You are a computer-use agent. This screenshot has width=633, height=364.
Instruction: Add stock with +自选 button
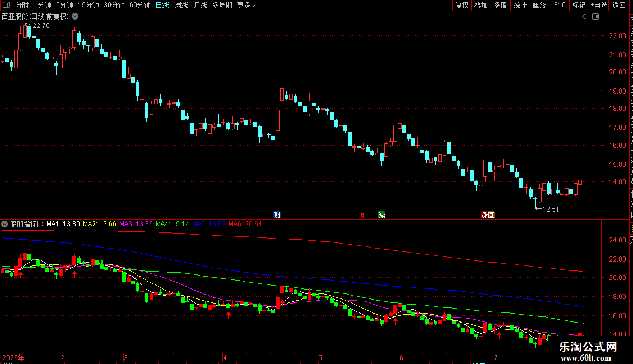point(599,5)
